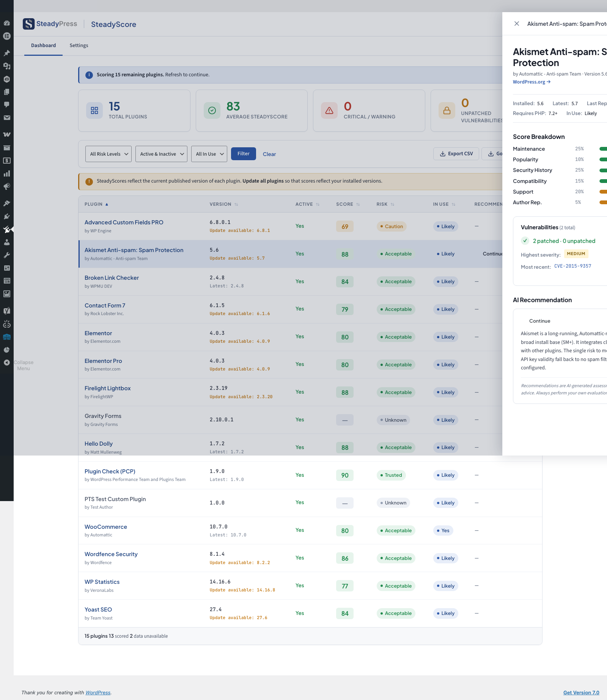Open Plugin Check (PCP) details
The width and height of the screenshot is (607, 700).
point(110,471)
